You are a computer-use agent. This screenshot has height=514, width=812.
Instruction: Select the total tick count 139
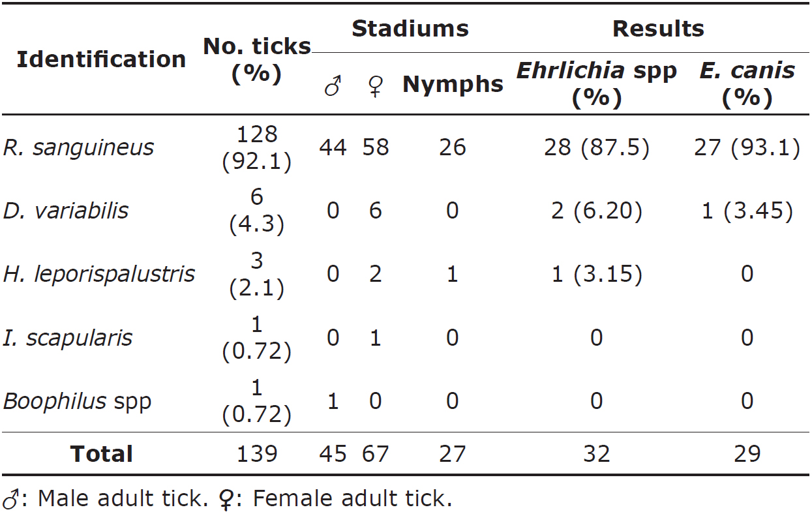click(257, 454)
